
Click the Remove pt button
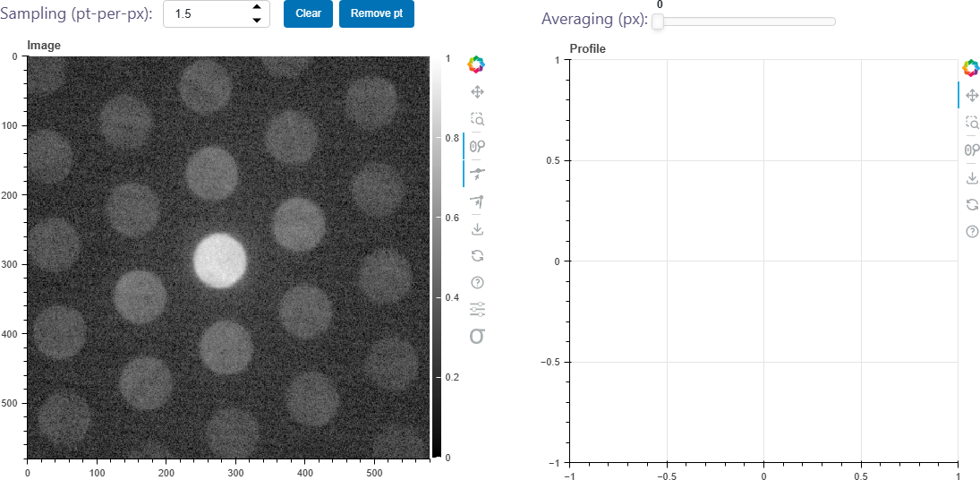coord(377,13)
